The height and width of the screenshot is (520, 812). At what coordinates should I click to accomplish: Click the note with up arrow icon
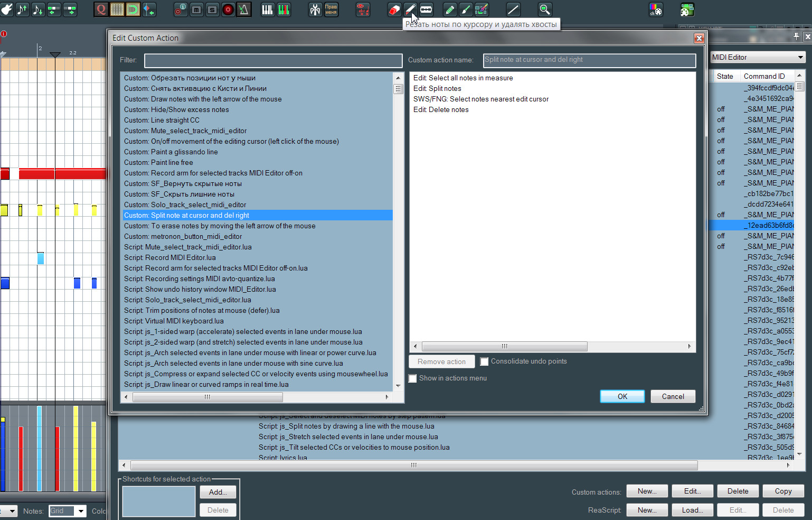22,10
